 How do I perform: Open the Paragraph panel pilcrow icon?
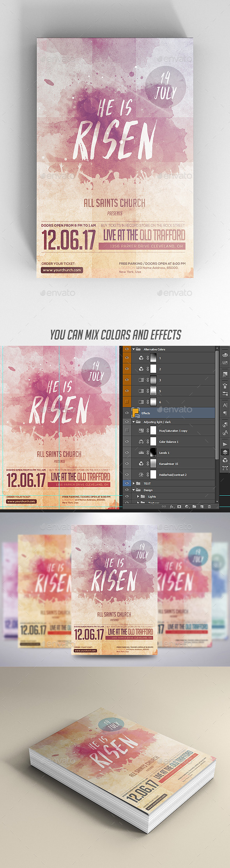(225, 413)
